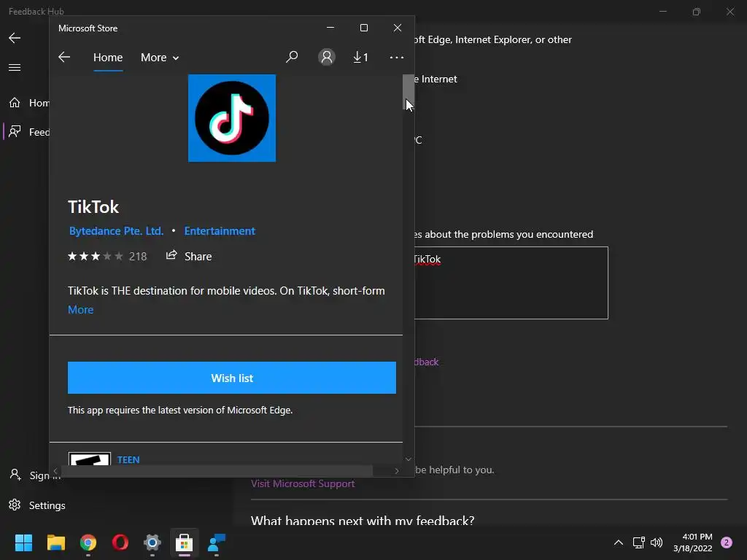The width and height of the screenshot is (747, 560).
Task: Open the downloads and updates indicator
Action: pyautogui.click(x=360, y=57)
